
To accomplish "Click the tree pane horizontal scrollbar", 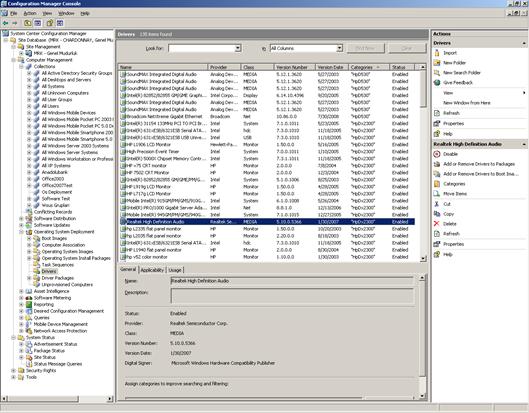I will 58,398.
